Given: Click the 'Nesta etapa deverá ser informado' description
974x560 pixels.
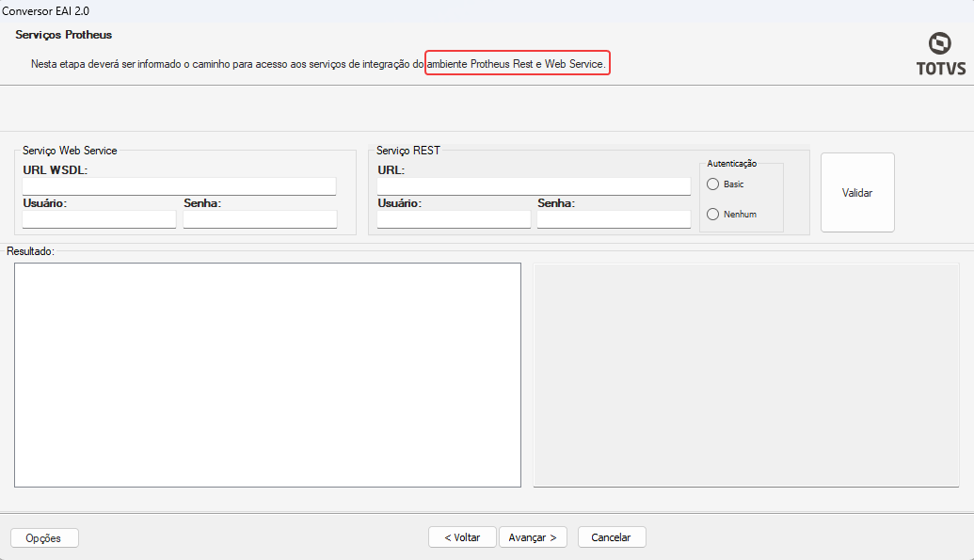Looking at the screenshot, I should pyautogui.click(x=318, y=64).
